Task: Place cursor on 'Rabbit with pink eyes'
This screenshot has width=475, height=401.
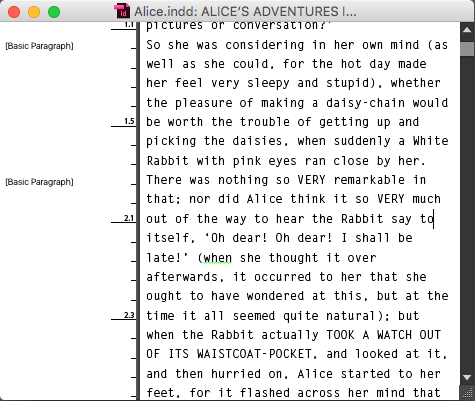Action: (x=221, y=161)
